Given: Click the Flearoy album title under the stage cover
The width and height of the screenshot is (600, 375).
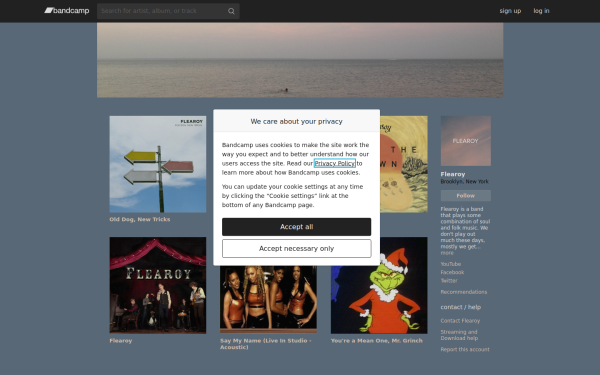Looking at the screenshot, I should point(121,341).
